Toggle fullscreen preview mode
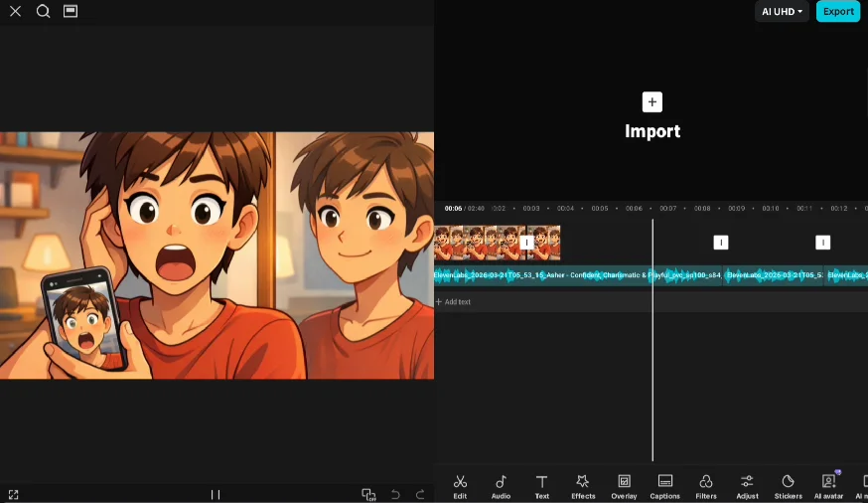The image size is (868, 503). (x=13, y=494)
